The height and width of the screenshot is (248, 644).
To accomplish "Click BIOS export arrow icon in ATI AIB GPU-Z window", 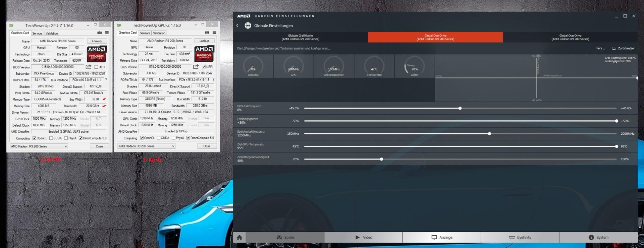I will click(x=196, y=66).
